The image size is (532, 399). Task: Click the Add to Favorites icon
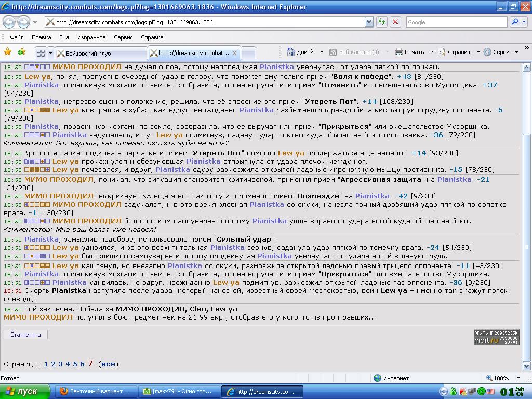pos(21,52)
